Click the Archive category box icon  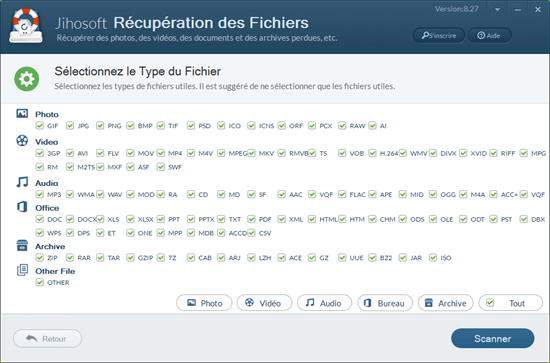[22, 246]
